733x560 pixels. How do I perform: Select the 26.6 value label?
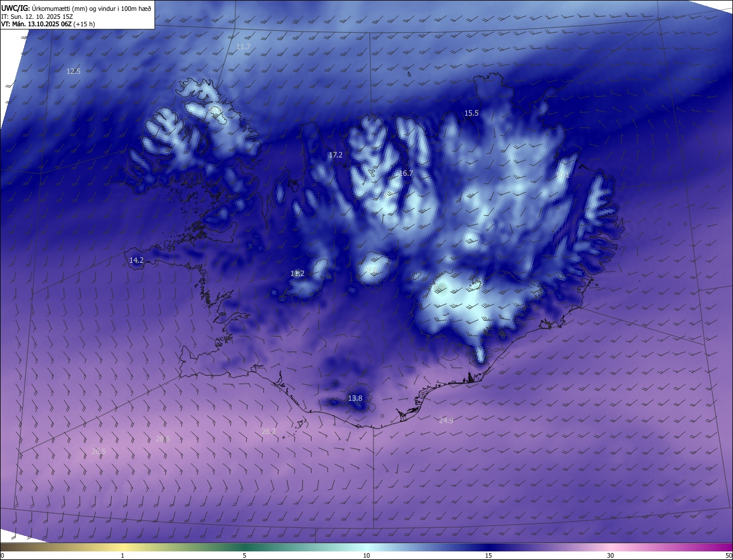(x=163, y=439)
